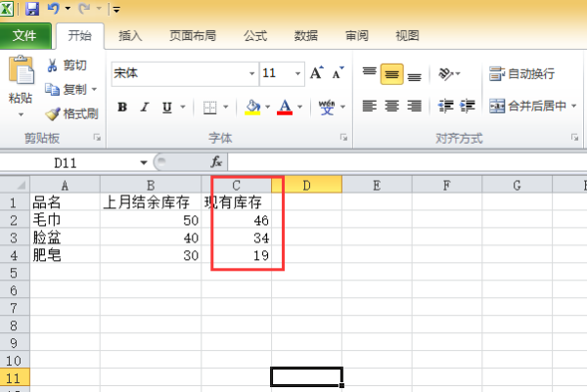Open the Clipboard group dialog launcher
587x392 pixels.
coord(97,138)
